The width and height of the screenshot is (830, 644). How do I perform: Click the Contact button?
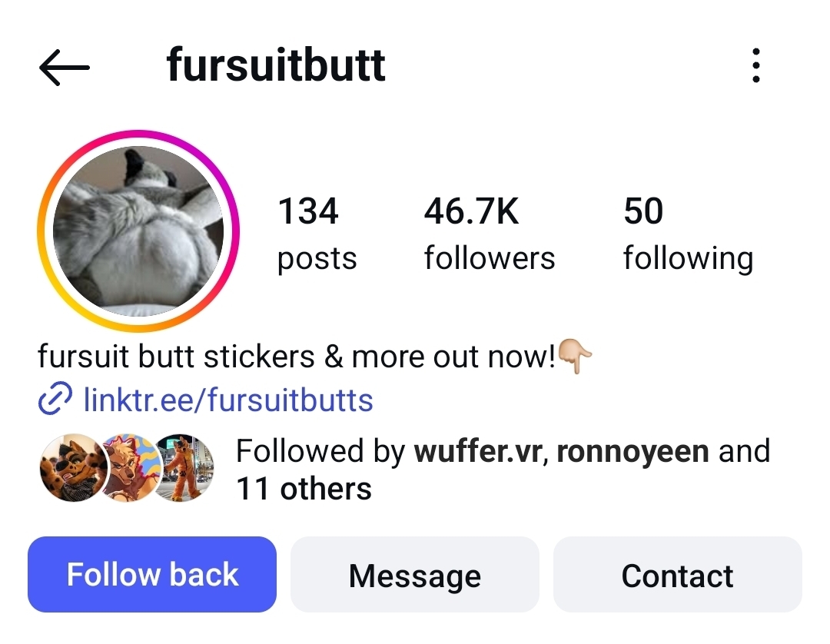click(x=678, y=574)
